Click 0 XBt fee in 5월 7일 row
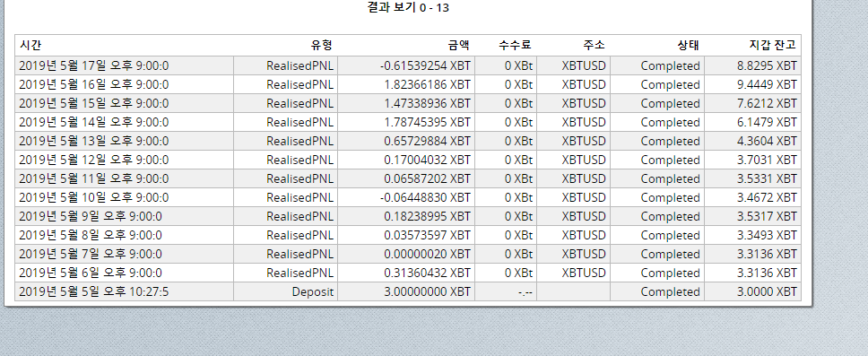The width and height of the screenshot is (868, 356). pyautogui.click(x=506, y=254)
